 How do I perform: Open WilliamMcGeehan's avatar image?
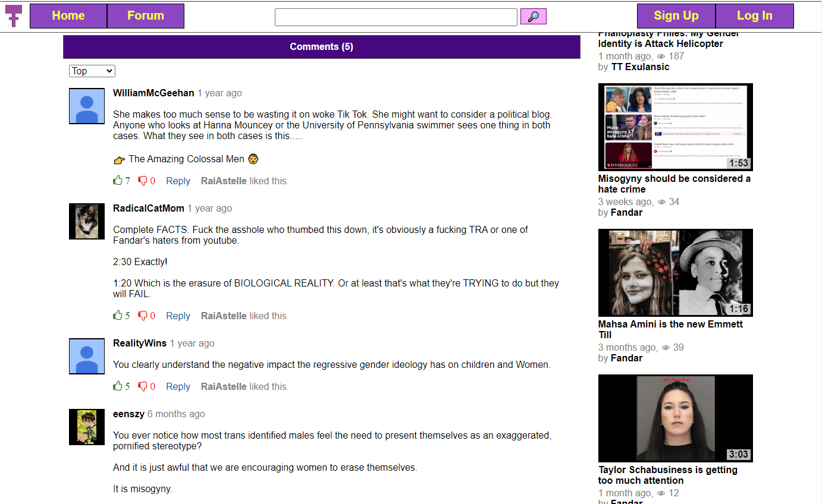tap(87, 106)
